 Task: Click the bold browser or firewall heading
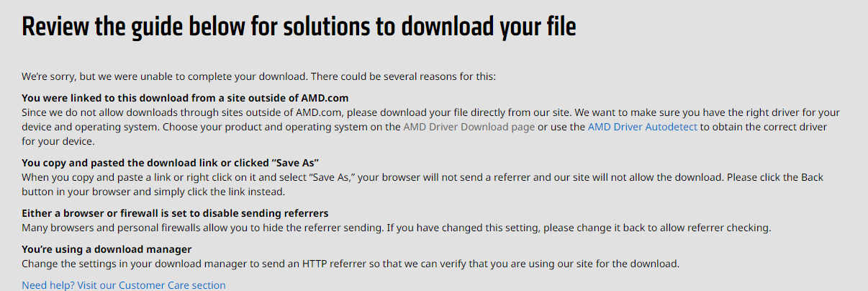coord(175,213)
